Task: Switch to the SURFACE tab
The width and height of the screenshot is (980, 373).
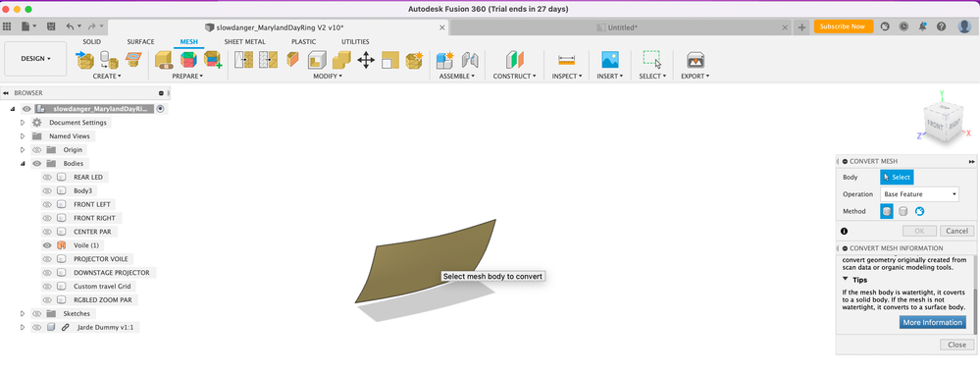Action: (x=140, y=42)
